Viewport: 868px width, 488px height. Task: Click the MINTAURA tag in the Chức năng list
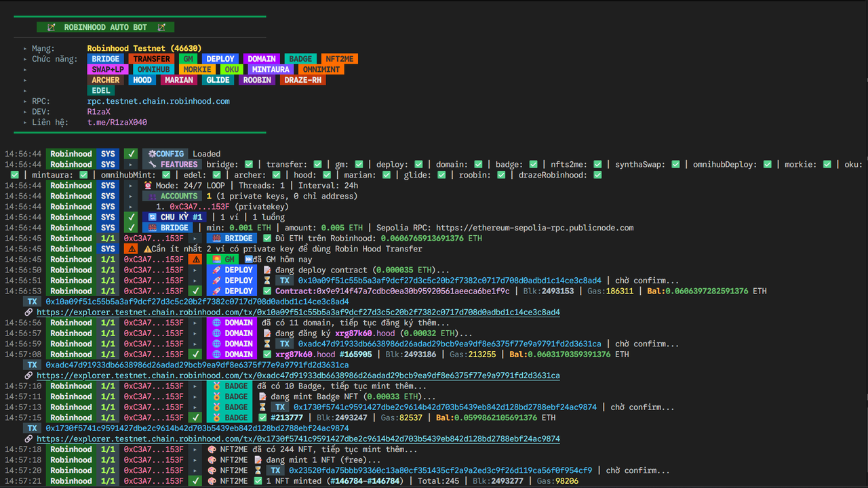[x=271, y=69]
